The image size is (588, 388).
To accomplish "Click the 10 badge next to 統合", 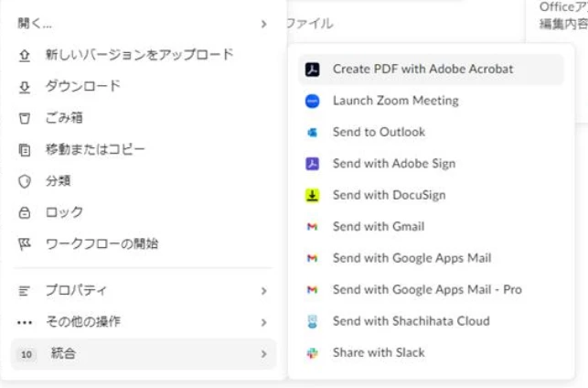I will [x=27, y=354].
